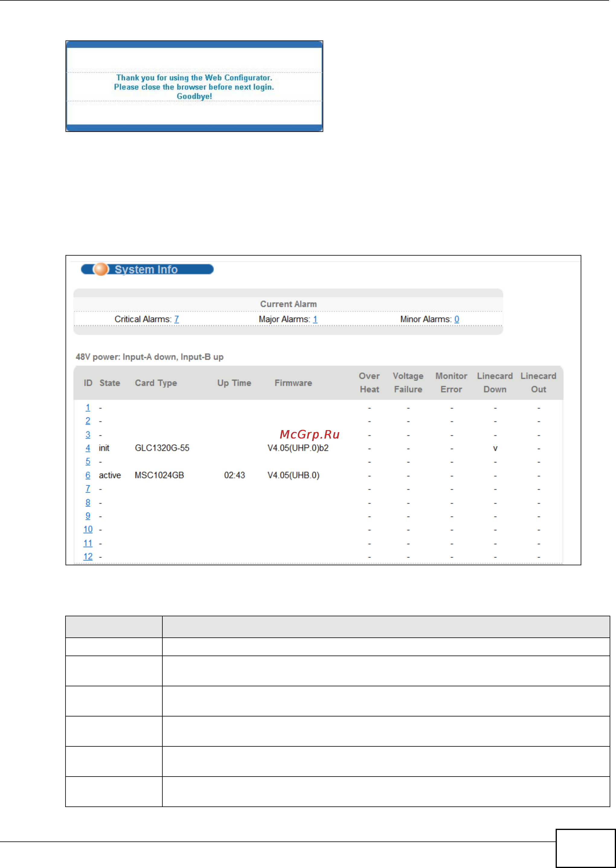
Task: Click the Current Alarm panel heading
Action: point(288,304)
